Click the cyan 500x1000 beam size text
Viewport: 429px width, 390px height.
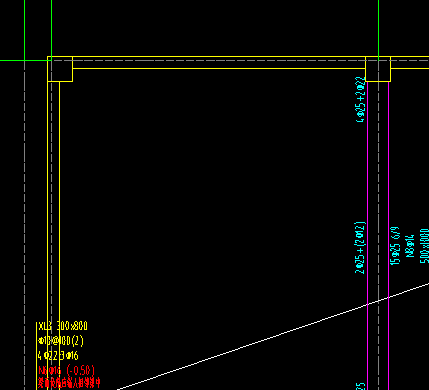[x=424, y=246]
